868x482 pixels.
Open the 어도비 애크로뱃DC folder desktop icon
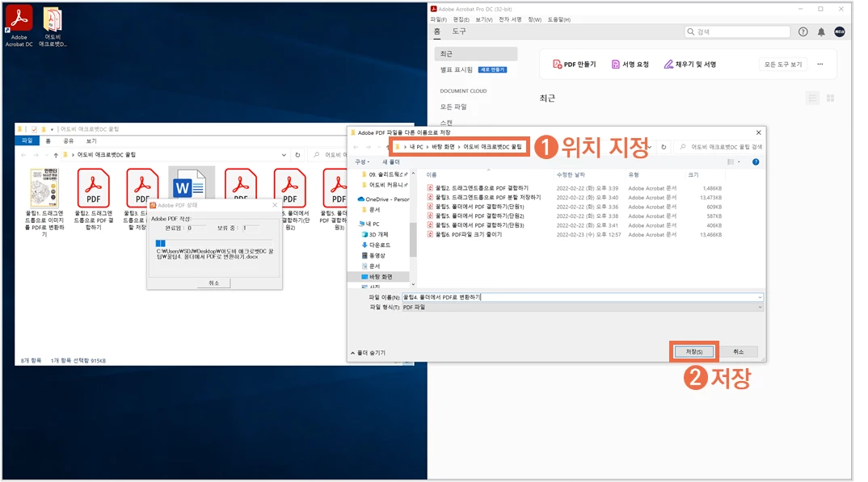[x=53, y=26]
